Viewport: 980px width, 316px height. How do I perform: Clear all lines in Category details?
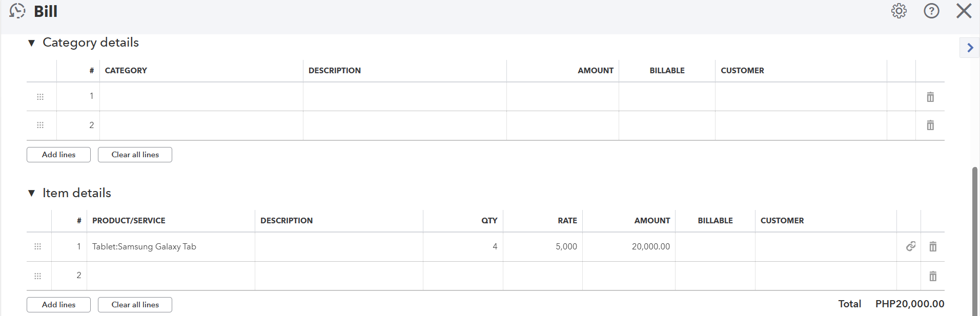(135, 155)
